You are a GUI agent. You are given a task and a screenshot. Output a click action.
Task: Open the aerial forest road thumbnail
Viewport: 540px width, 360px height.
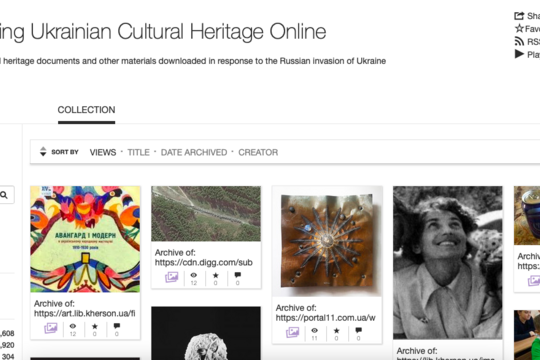206,214
